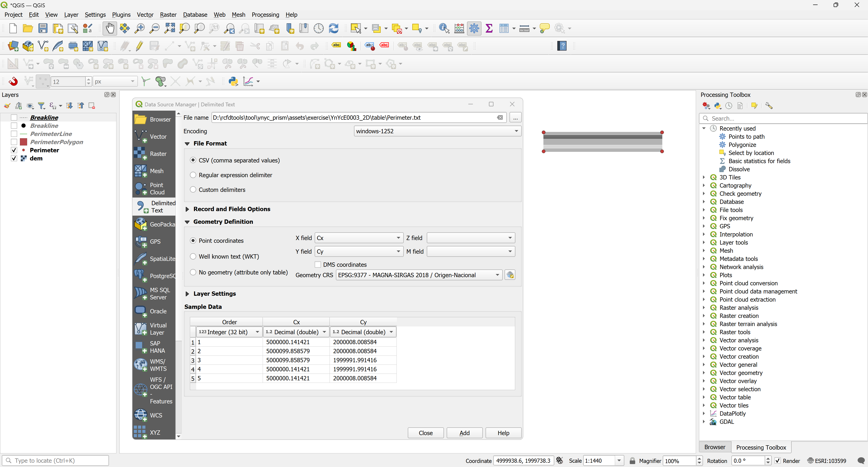Expand the Layer Settings section
This screenshot has height=467, width=868.
coord(187,294)
